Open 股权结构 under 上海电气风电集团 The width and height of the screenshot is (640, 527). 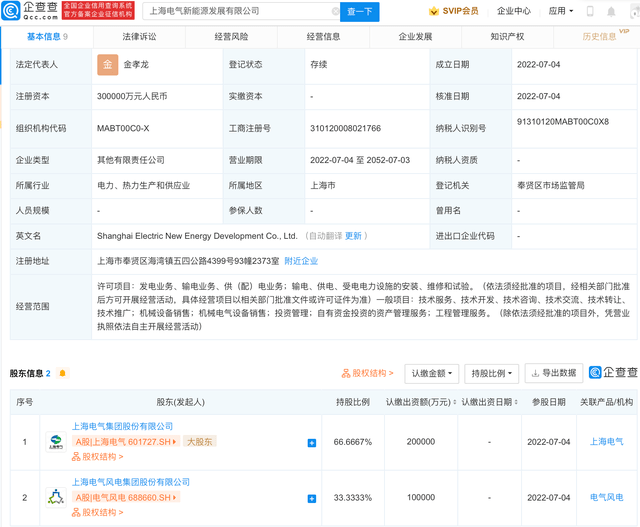97,513
